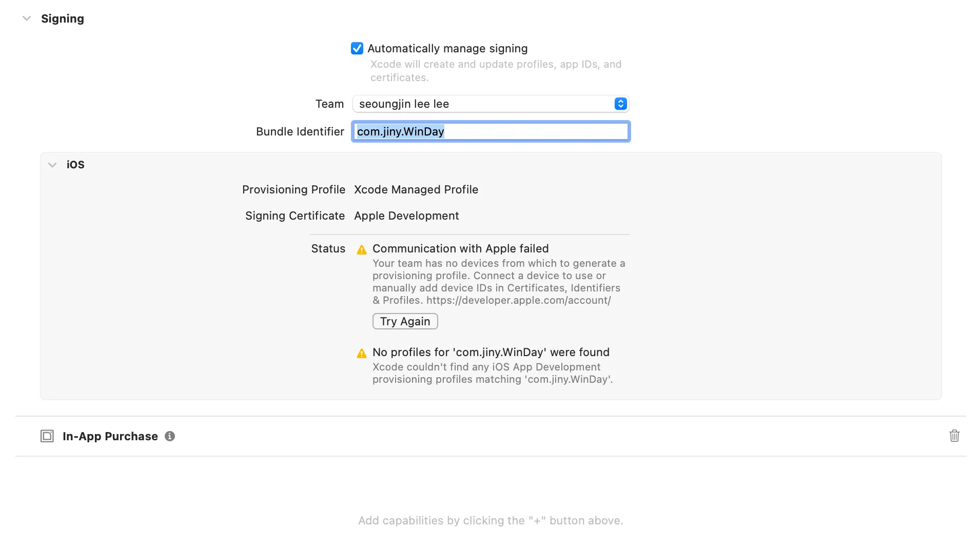Click Apple Development signing certificate value
The image size is (980, 548).
point(406,216)
